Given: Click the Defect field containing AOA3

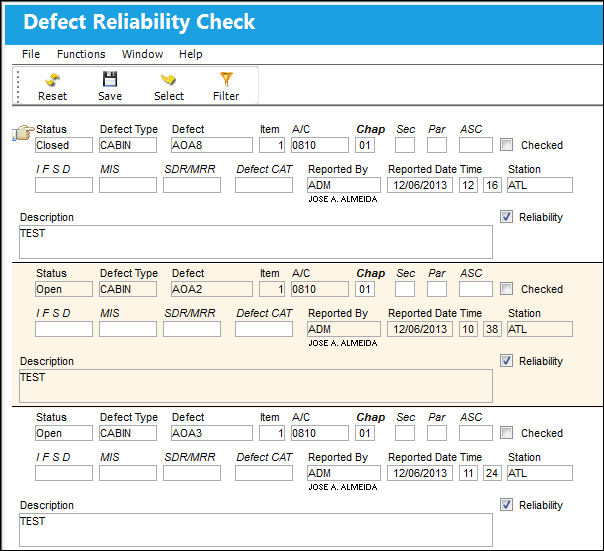Looking at the screenshot, I should [212, 433].
